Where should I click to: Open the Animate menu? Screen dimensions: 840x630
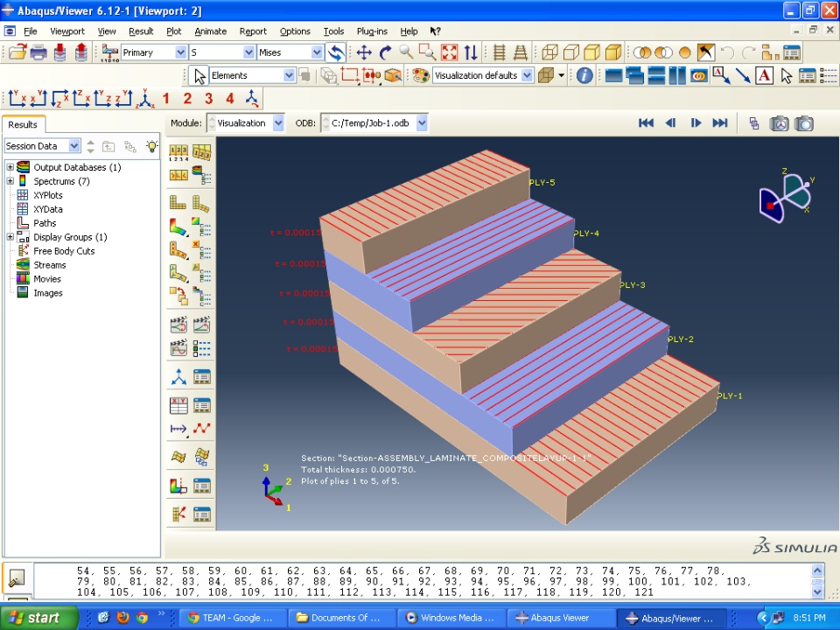coord(210,31)
